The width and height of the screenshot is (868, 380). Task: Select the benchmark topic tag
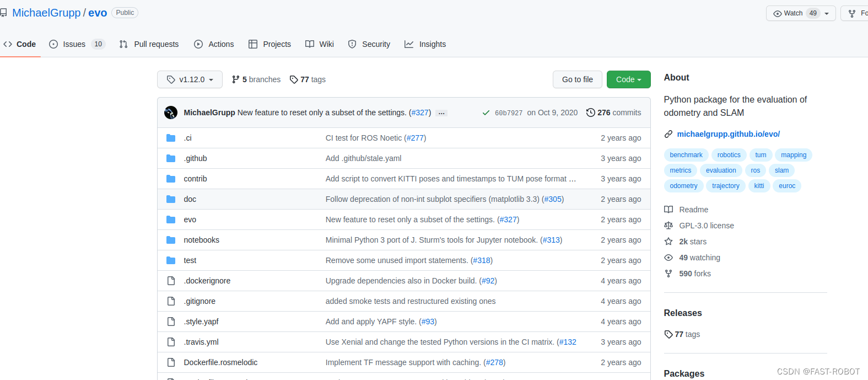click(x=686, y=155)
